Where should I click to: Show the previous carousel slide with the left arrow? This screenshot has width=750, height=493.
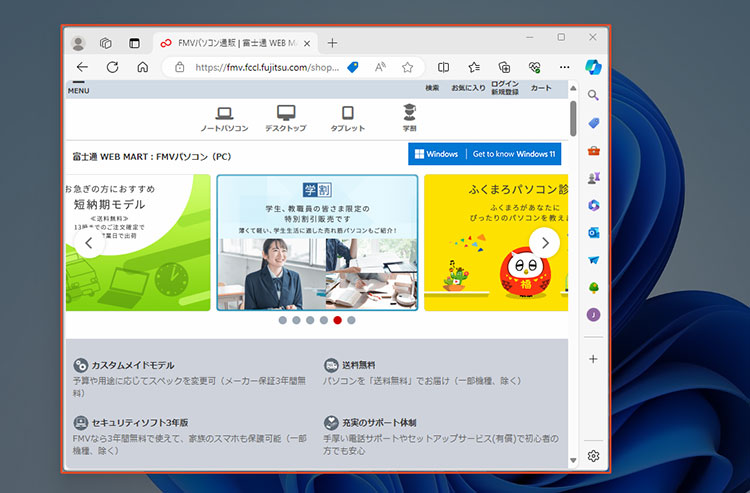(88, 242)
